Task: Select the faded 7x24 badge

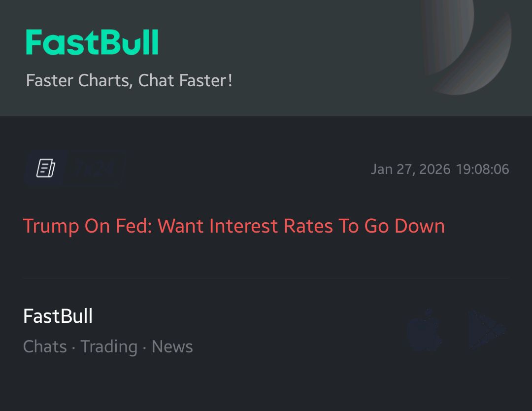Action: (x=96, y=169)
